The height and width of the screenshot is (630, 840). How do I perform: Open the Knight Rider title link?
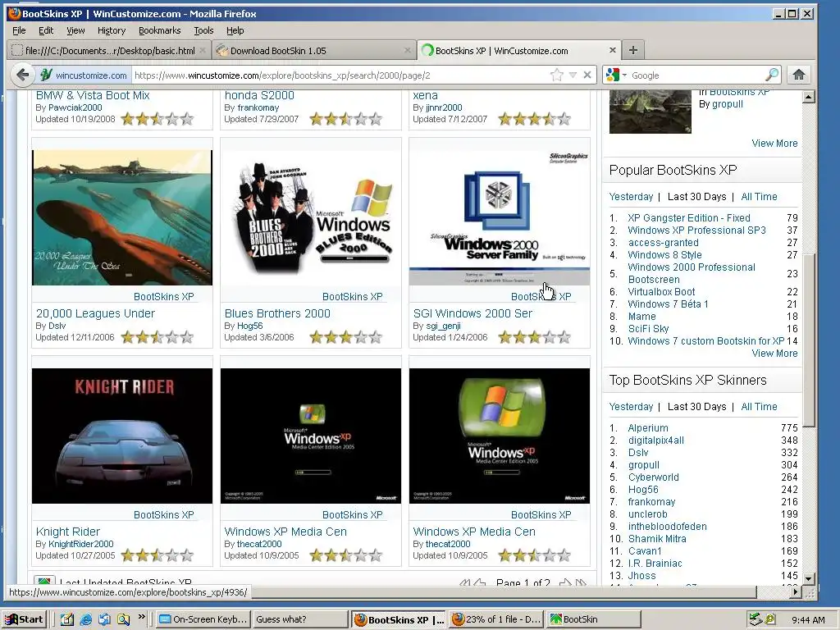pos(68,532)
